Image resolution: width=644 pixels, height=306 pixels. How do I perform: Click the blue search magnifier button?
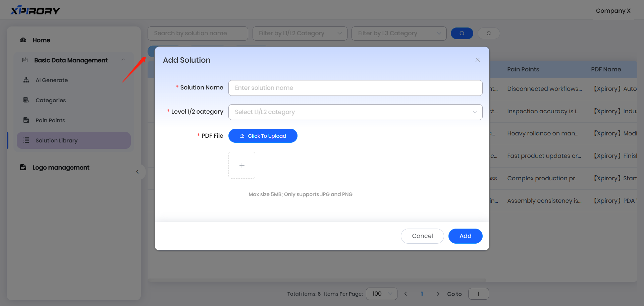tap(462, 33)
